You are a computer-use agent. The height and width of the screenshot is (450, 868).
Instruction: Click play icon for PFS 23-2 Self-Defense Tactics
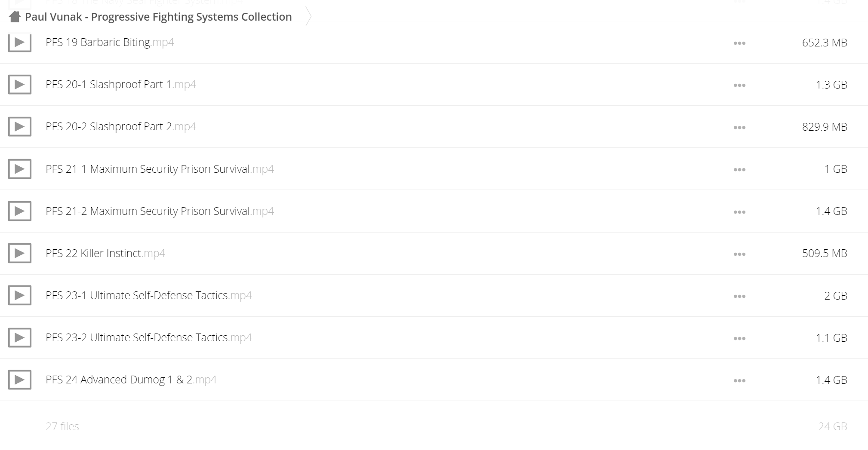[20, 338]
